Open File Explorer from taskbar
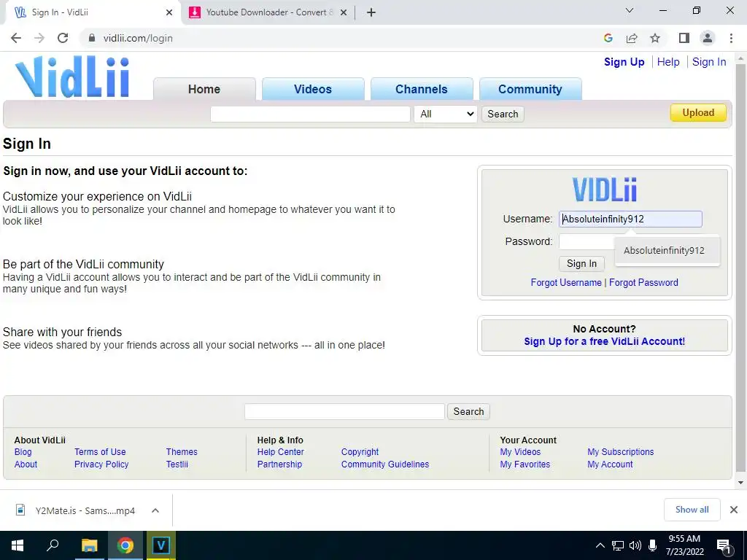This screenshot has height=560, width=747. [x=89, y=545]
